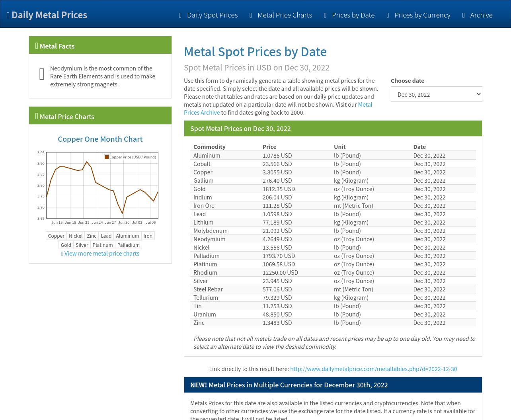Select the Platinum chart button

click(x=103, y=245)
